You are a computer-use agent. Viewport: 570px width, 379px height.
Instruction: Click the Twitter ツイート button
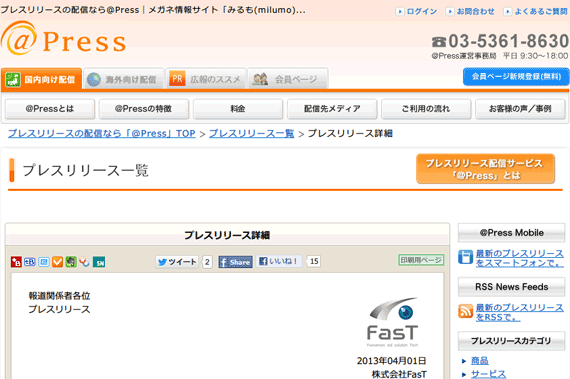click(x=177, y=262)
